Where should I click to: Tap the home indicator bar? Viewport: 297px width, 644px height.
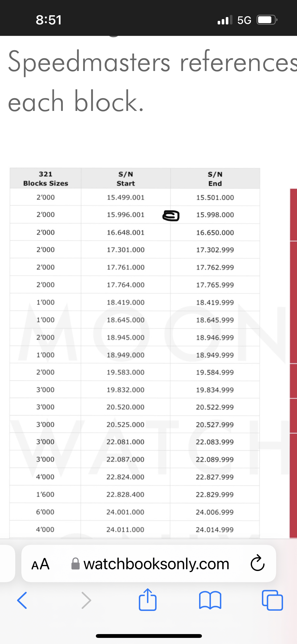(148, 636)
